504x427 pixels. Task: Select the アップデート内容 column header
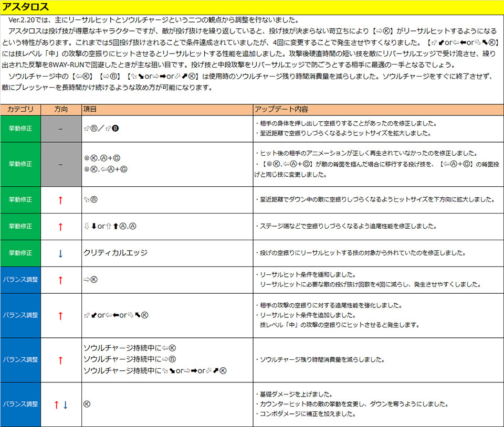(x=281, y=110)
